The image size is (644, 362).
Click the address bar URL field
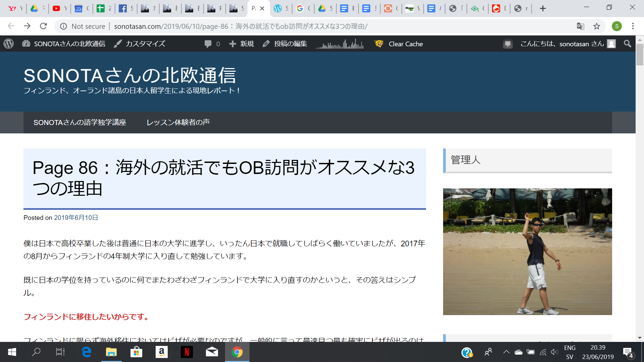[240, 26]
